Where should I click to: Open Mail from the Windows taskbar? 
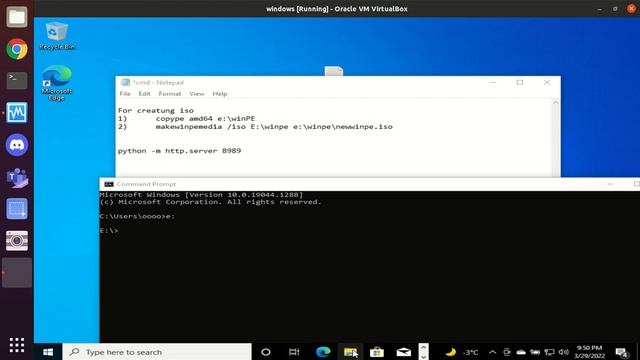[404, 352]
